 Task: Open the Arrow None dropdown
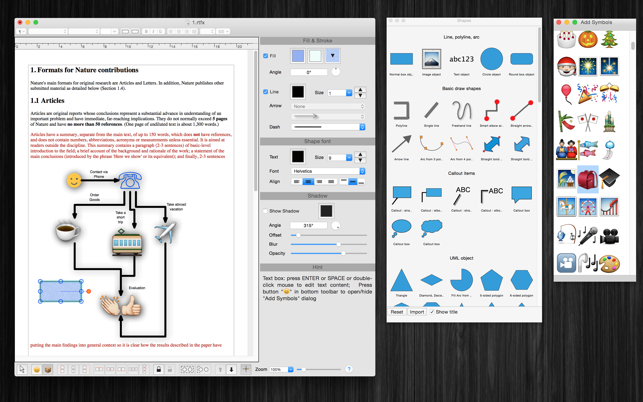328,106
